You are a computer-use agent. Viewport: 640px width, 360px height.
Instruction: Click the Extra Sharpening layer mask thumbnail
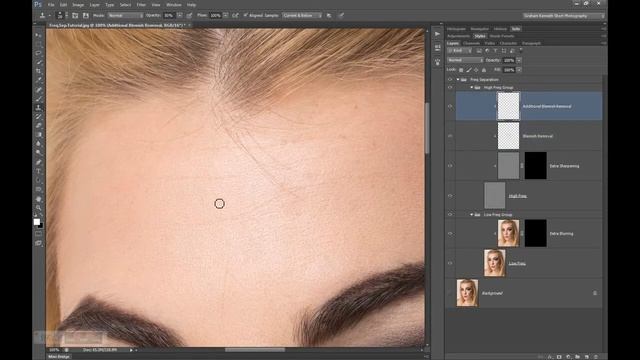(x=536, y=166)
